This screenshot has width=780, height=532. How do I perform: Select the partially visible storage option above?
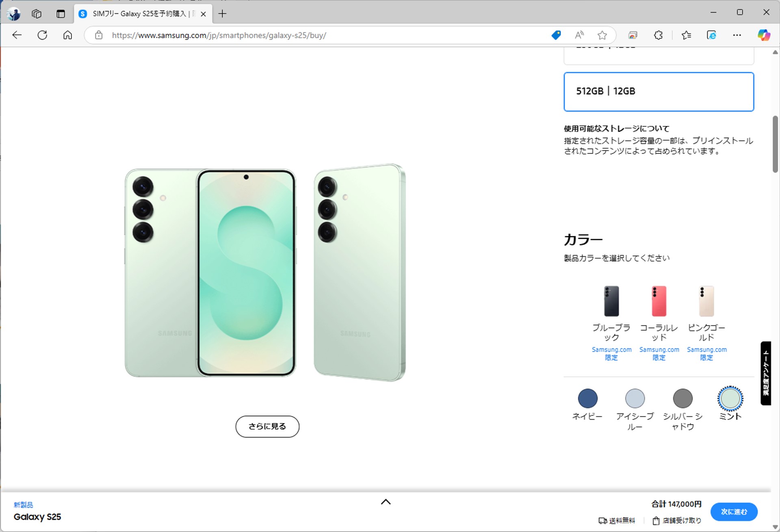(659, 56)
